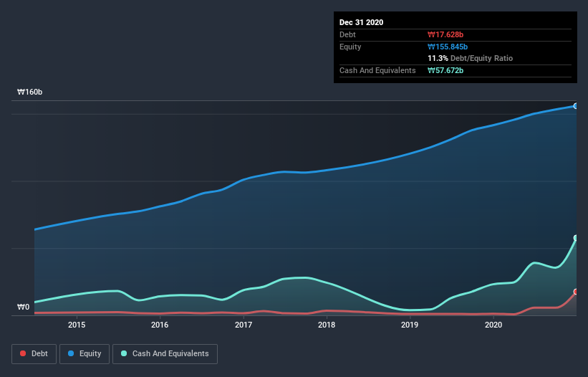Click the Debt label in tooltip
The width and height of the screenshot is (588, 377).
click(347, 34)
